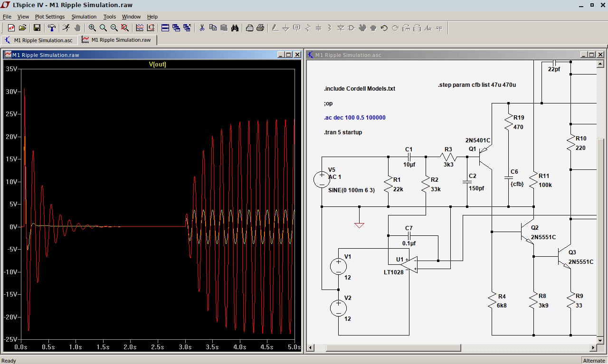The width and height of the screenshot is (608, 364).
Task: Tile windows with the Tile icon
Action: [x=165, y=28]
